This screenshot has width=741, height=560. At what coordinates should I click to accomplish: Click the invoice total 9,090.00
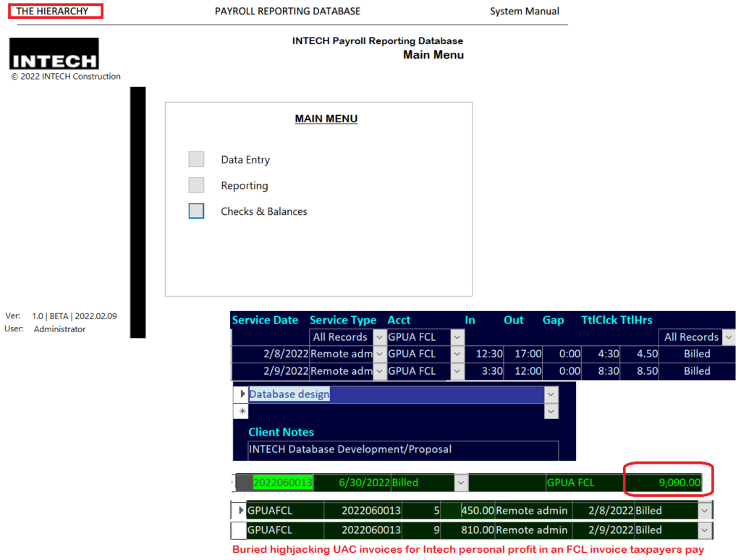tap(664, 483)
